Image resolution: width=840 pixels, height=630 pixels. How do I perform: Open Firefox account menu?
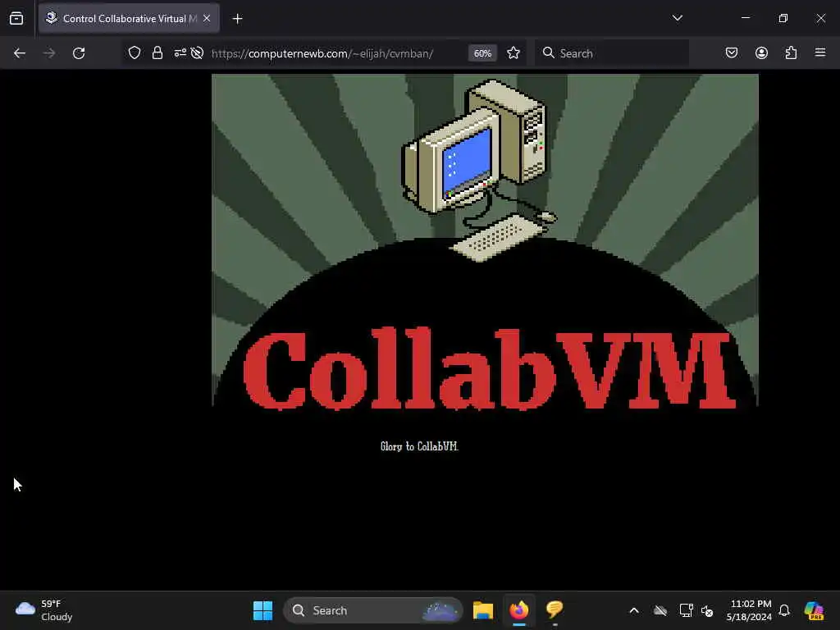tap(761, 53)
